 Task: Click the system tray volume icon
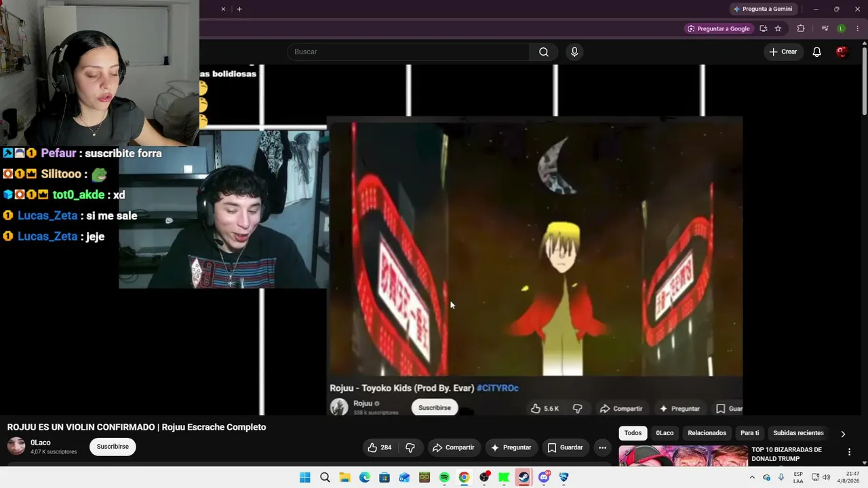(x=826, y=477)
